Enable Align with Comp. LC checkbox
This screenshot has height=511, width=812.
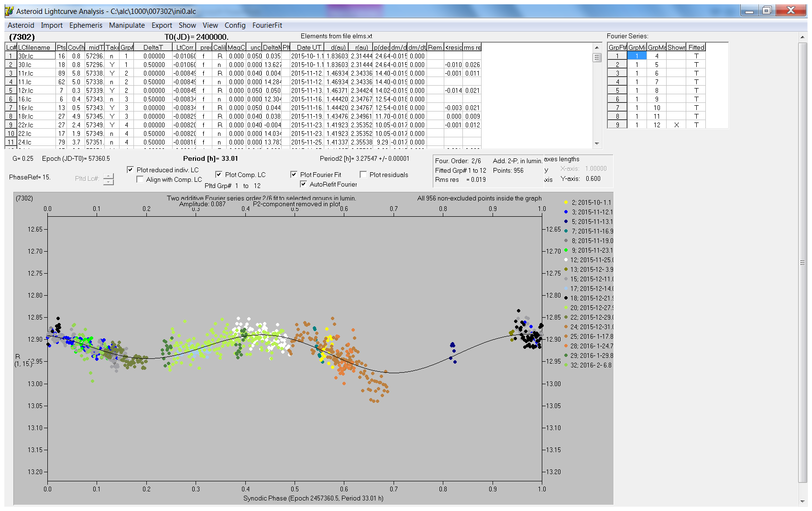pos(140,179)
